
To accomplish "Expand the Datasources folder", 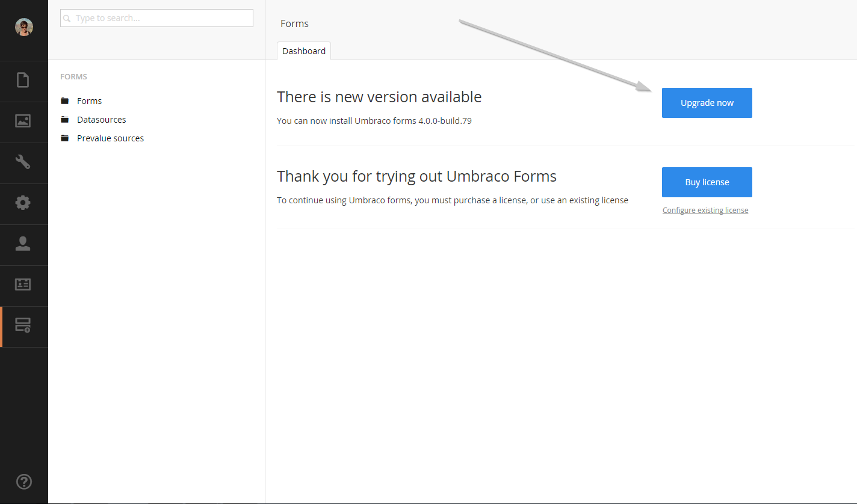I will 101,120.
